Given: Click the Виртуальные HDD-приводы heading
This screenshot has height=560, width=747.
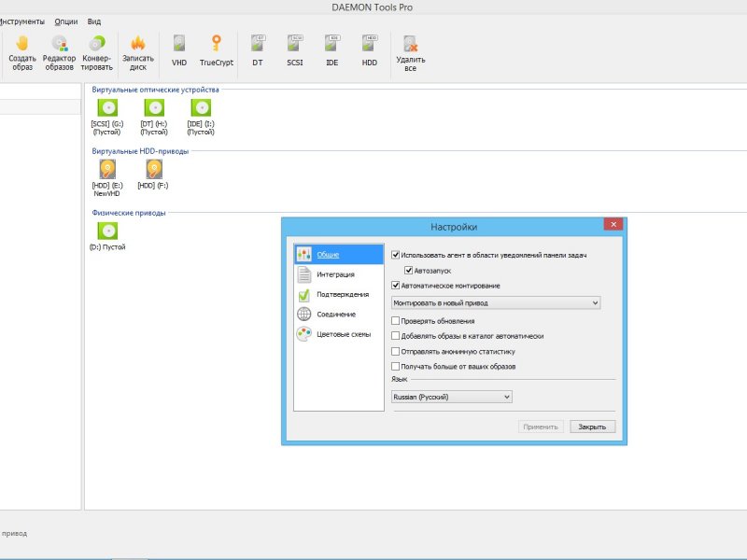Looking at the screenshot, I should (140, 151).
